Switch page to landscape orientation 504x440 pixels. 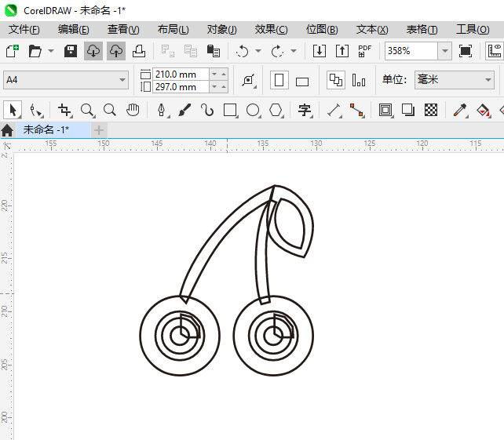302,80
